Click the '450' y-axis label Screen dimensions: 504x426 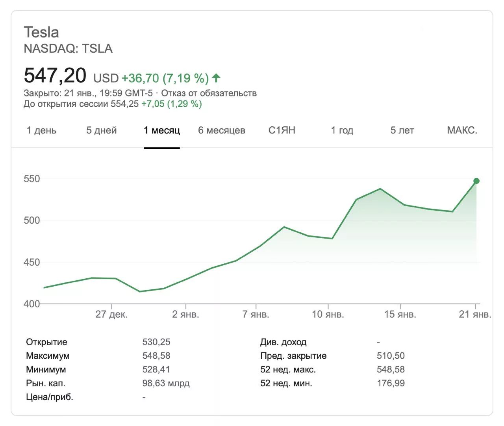click(x=32, y=262)
